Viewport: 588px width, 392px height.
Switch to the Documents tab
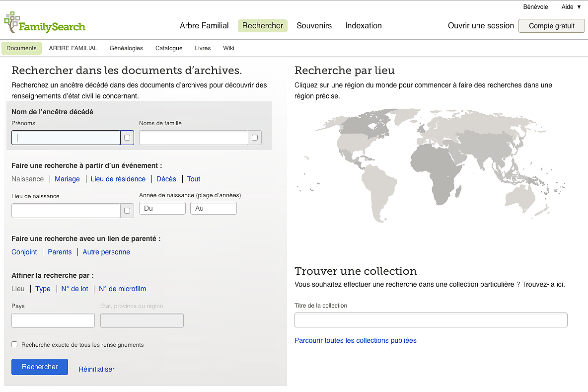pyautogui.click(x=21, y=48)
